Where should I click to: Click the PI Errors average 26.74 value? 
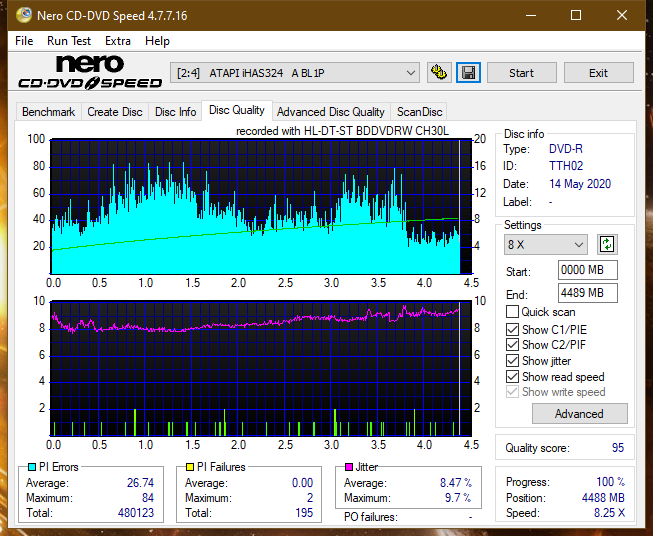tap(140, 483)
